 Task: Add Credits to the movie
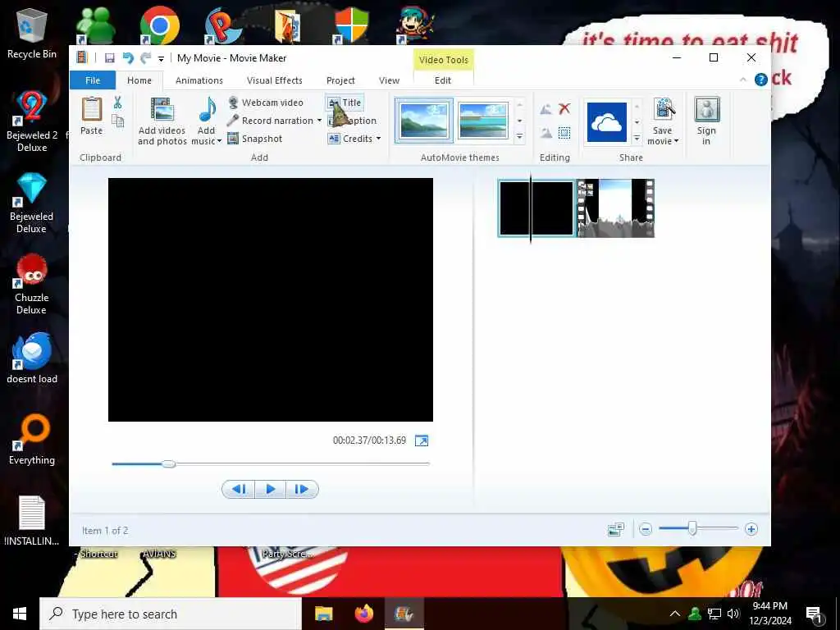point(350,139)
